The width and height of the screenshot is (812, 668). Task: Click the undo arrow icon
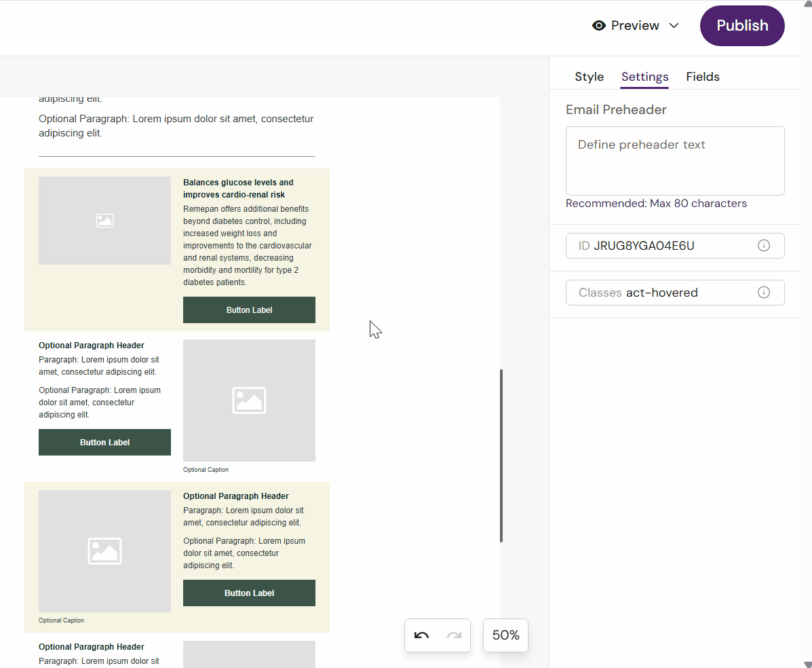(x=422, y=635)
